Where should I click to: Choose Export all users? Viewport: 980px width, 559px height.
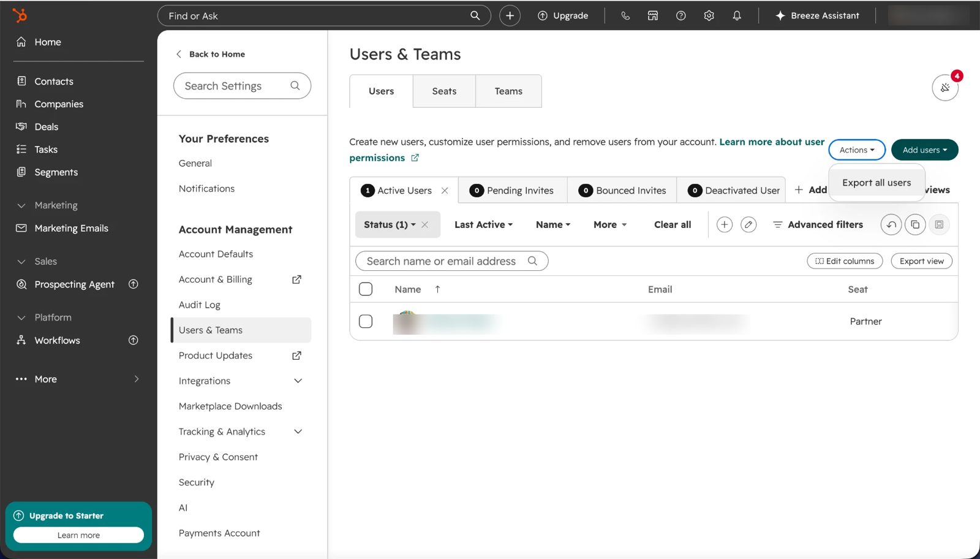876,183
